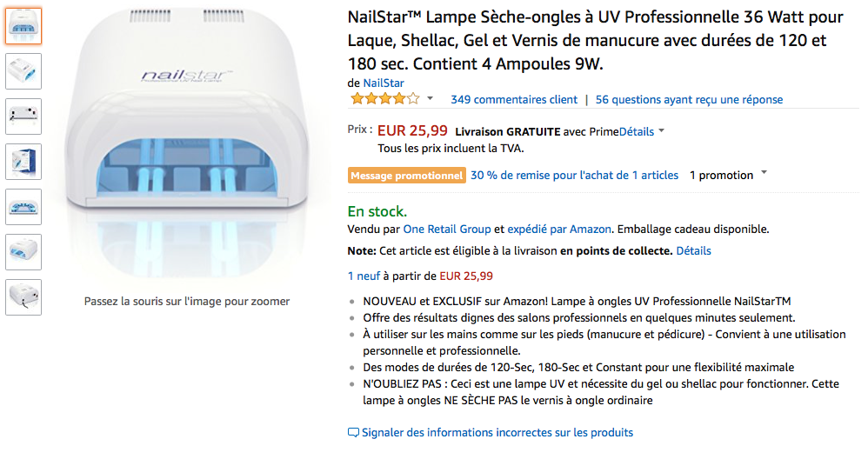Select the sixth product thumbnail
Image resolution: width=868 pixels, height=459 pixels.
(23, 252)
